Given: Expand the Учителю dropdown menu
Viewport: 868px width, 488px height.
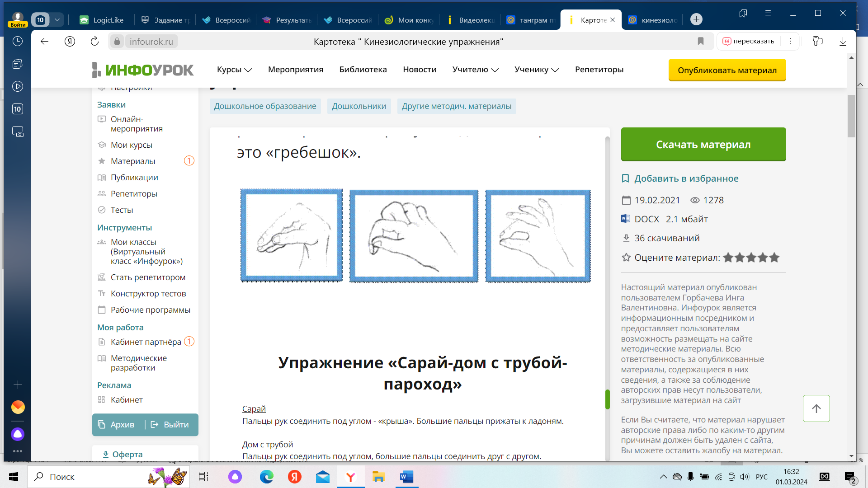Looking at the screenshot, I should point(475,70).
